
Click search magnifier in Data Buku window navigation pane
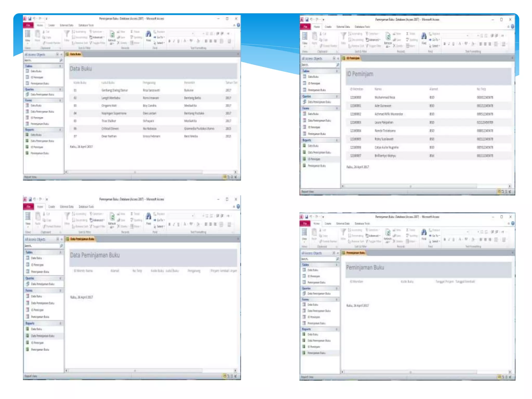point(61,60)
